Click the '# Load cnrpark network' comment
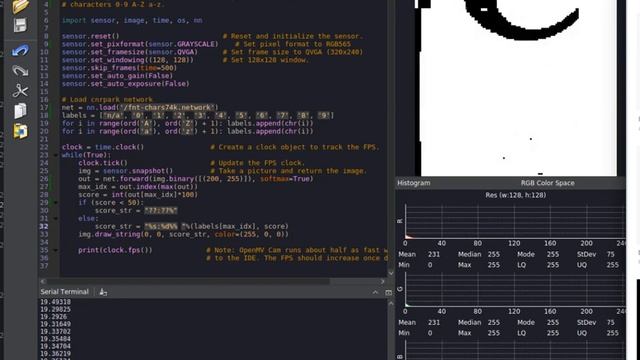Viewport: 640px width, 360px height. pos(107,100)
